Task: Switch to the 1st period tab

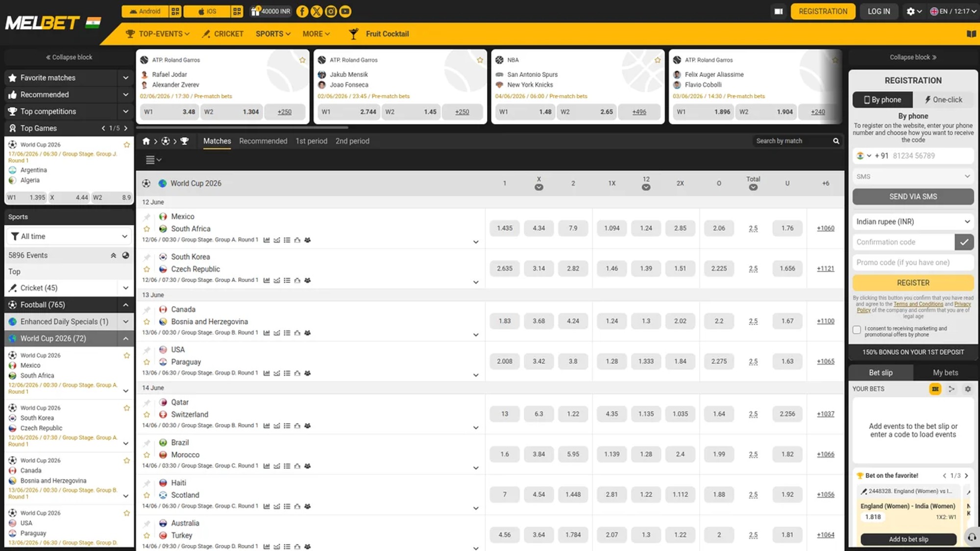Action: [311, 141]
